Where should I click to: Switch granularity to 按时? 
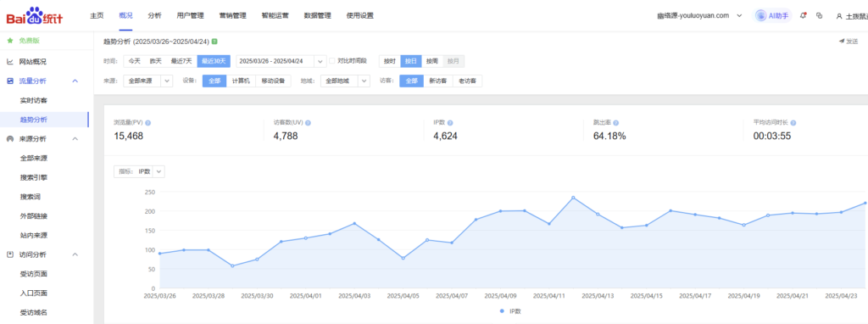(x=390, y=61)
